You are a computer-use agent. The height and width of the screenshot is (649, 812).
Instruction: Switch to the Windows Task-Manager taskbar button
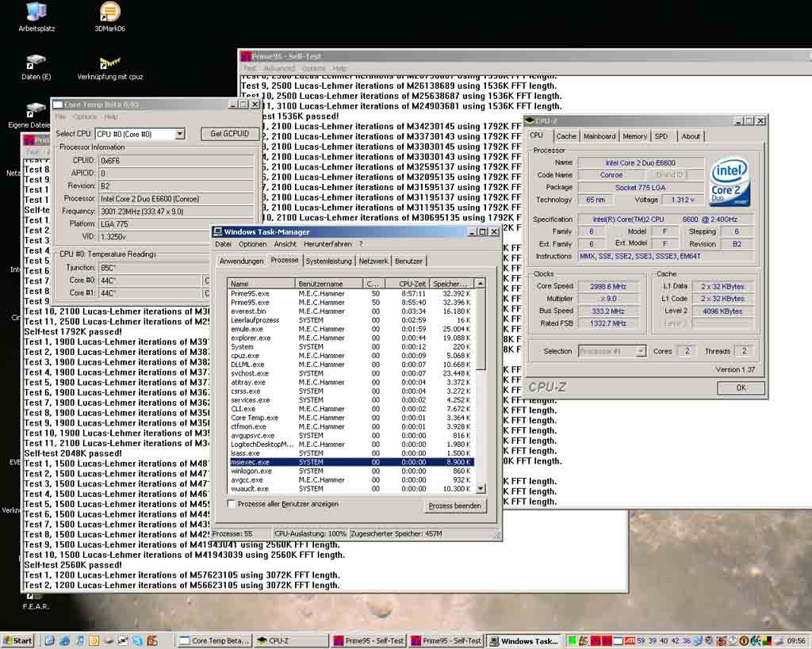click(524, 641)
